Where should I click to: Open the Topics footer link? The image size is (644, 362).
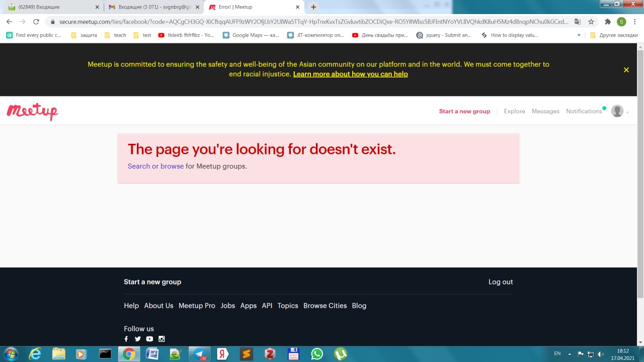[288, 306]
